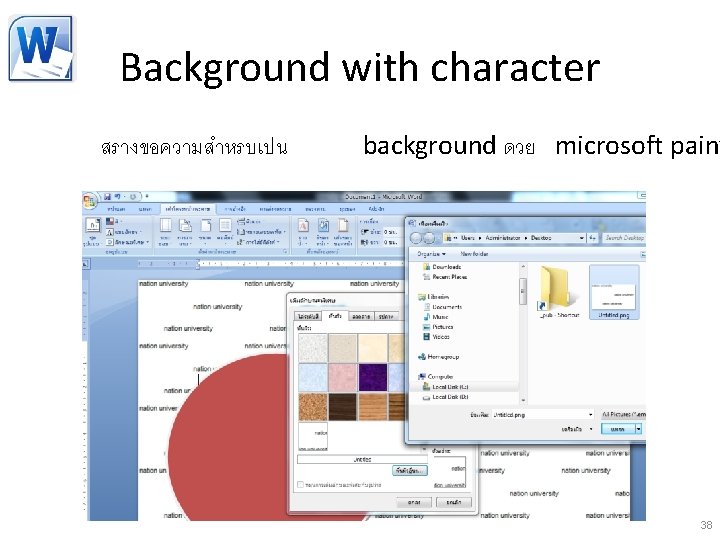Image resolution: width=720 pixels, height=540 pixels.
Task: Choose the pink tissue texture swatch
Action: (343, 377)
